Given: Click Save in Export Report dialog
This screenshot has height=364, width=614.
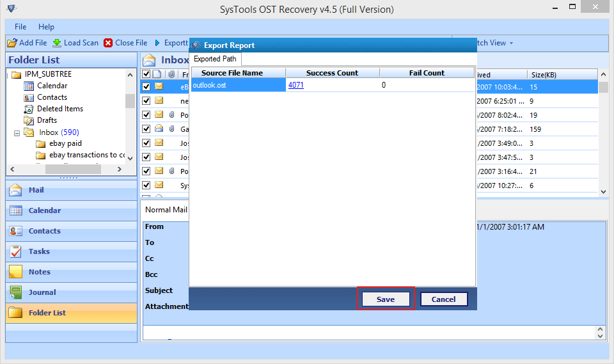Looking at the screenshot, I should pyautogui.click(x=386, y=299).
